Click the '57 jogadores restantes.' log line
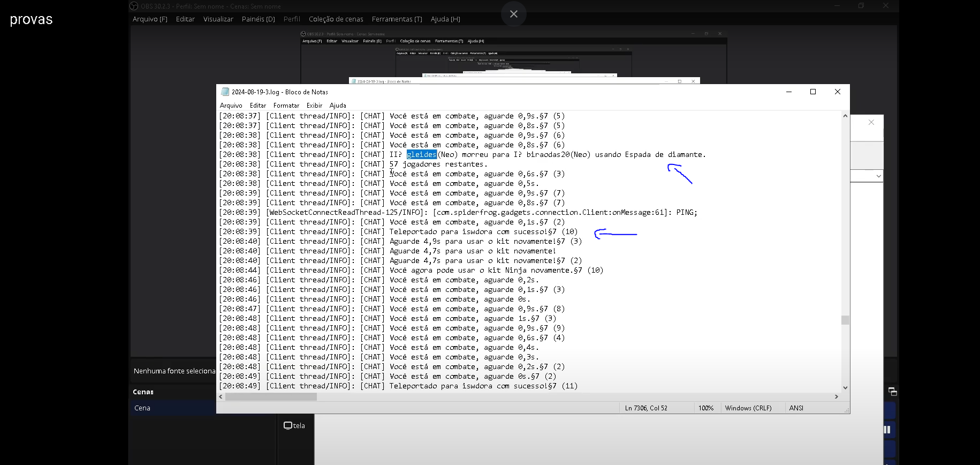This screenshot has height=465, width=980. pos(353,164)
